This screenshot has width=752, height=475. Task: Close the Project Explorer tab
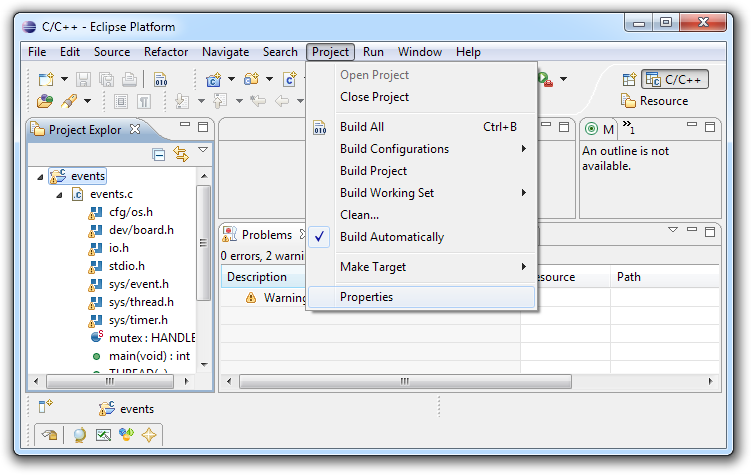(135, 129)
